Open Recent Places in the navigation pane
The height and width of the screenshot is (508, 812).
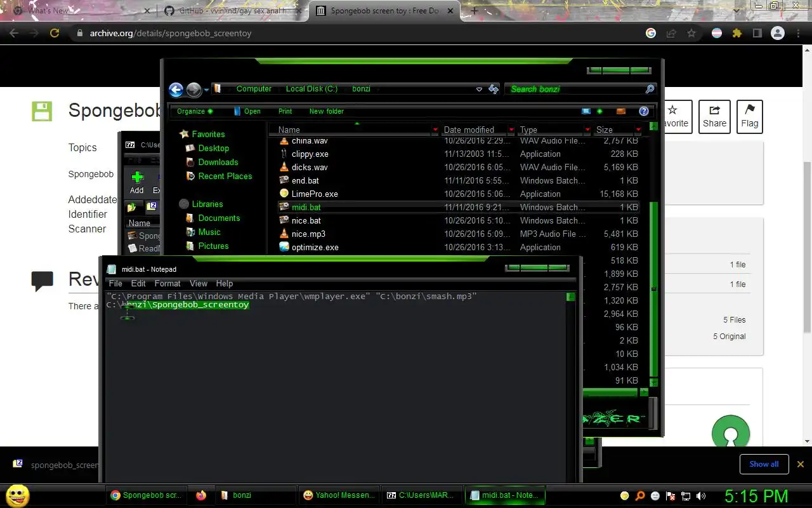point(225,176)
